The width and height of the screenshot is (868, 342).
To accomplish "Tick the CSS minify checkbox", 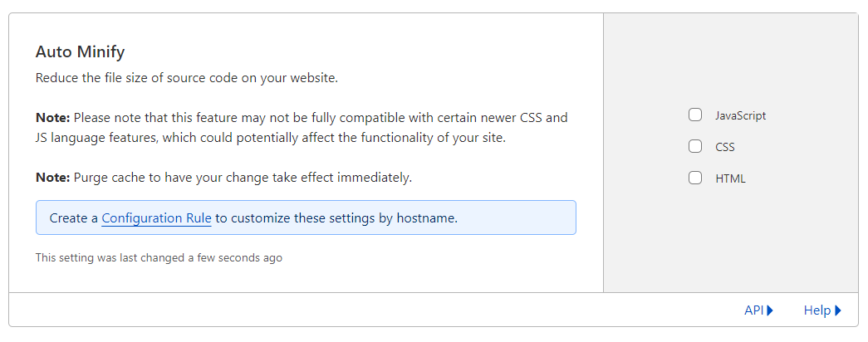I will coord(694,147).
